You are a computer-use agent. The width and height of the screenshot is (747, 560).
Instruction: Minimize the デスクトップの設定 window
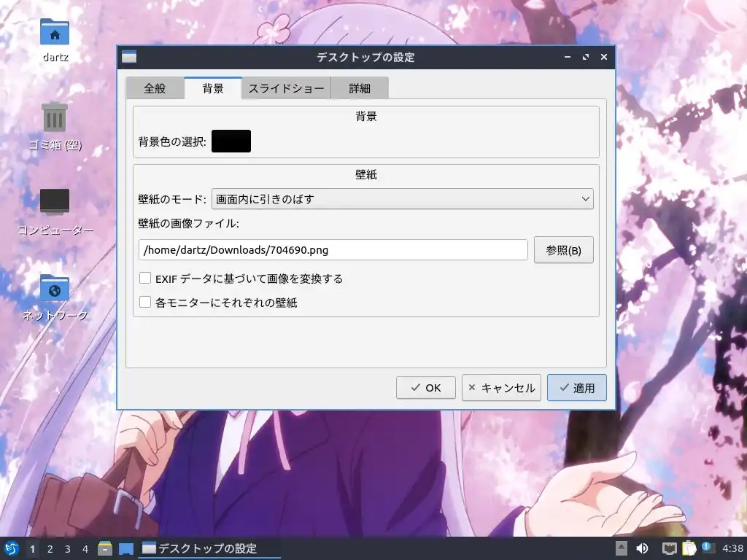568,57
